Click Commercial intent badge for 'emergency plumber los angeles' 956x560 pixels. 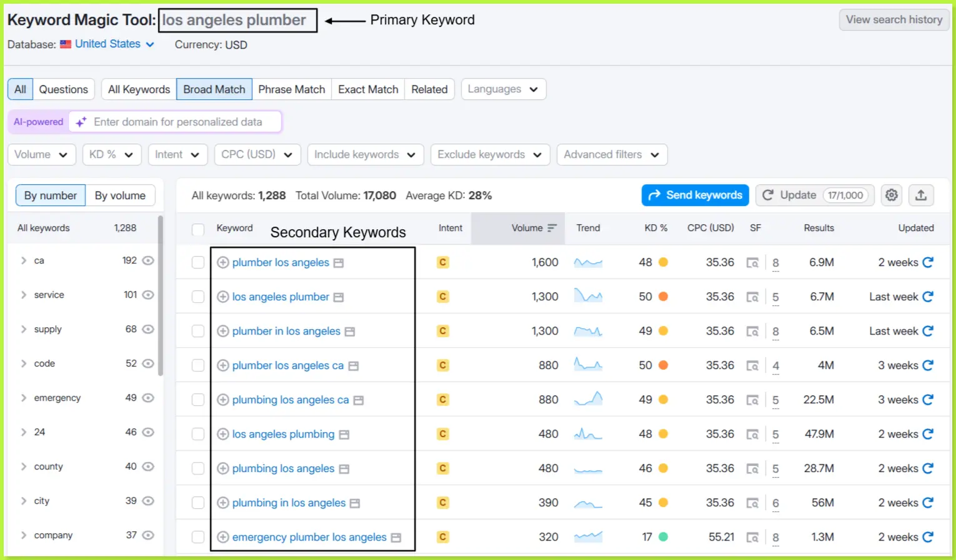coord(442,538)
